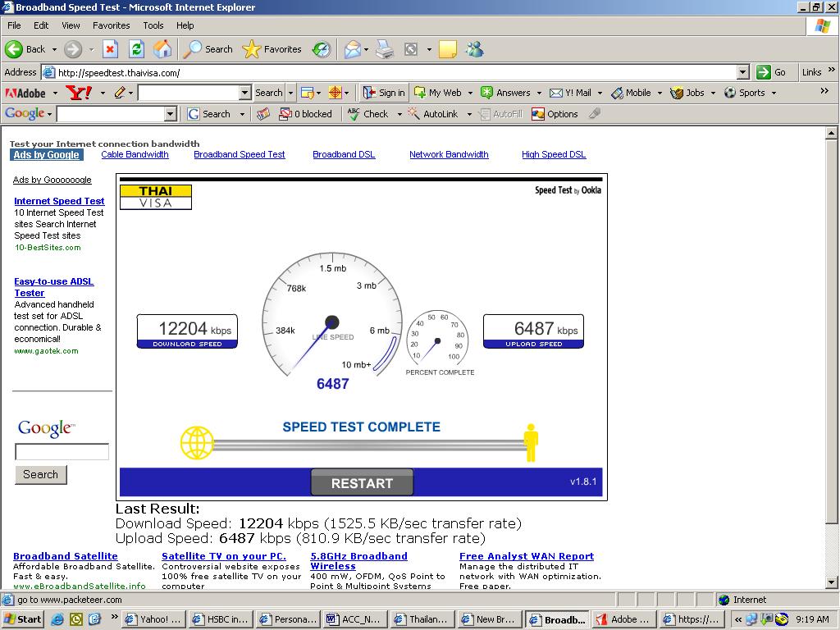Open the Broadband Speed Test link
Viewport: 840px width, 630px height.
coord(240,154)
